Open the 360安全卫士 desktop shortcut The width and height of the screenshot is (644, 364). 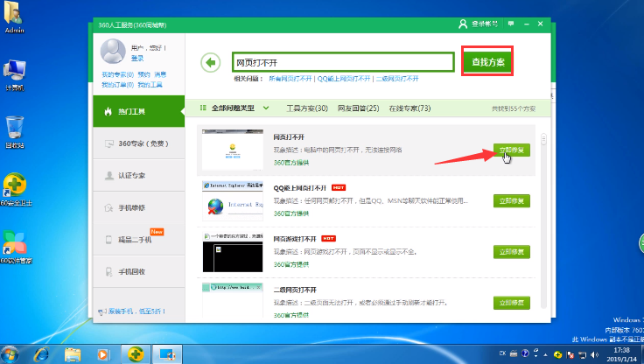16,189
